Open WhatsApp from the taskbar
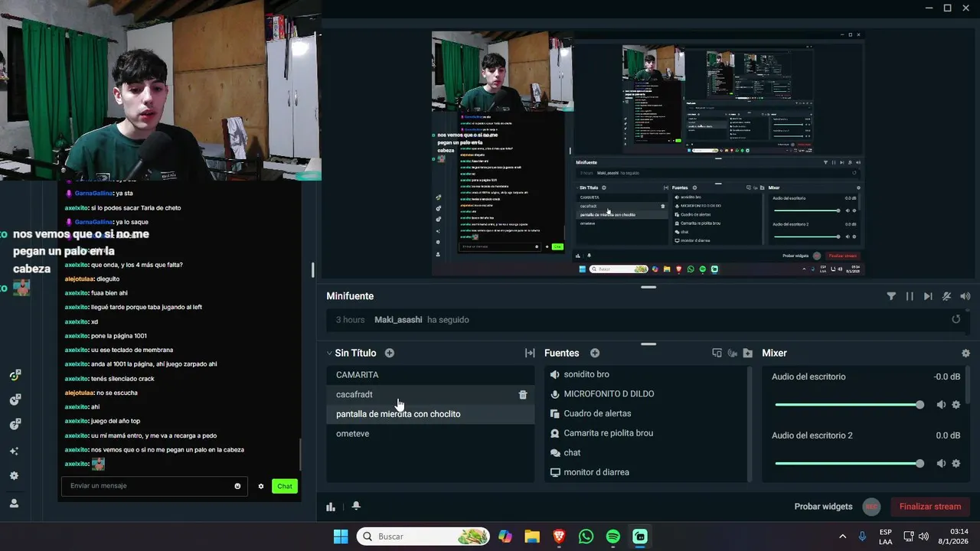Screen dimensions: 980x551 pyautogui.click(x=586, y=536)
